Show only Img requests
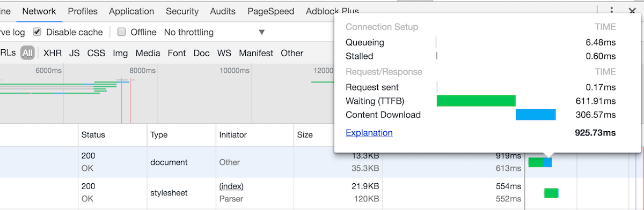 point(120,53)
